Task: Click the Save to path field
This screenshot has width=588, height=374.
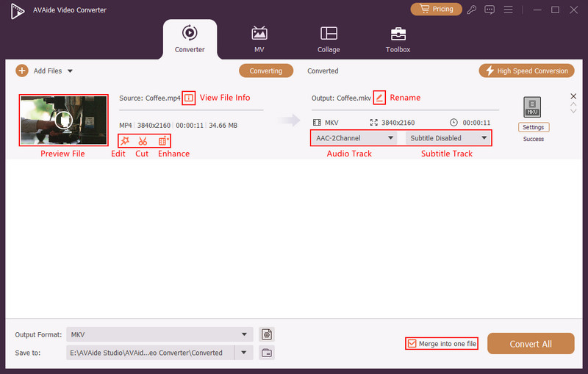Action: (151, 353)
